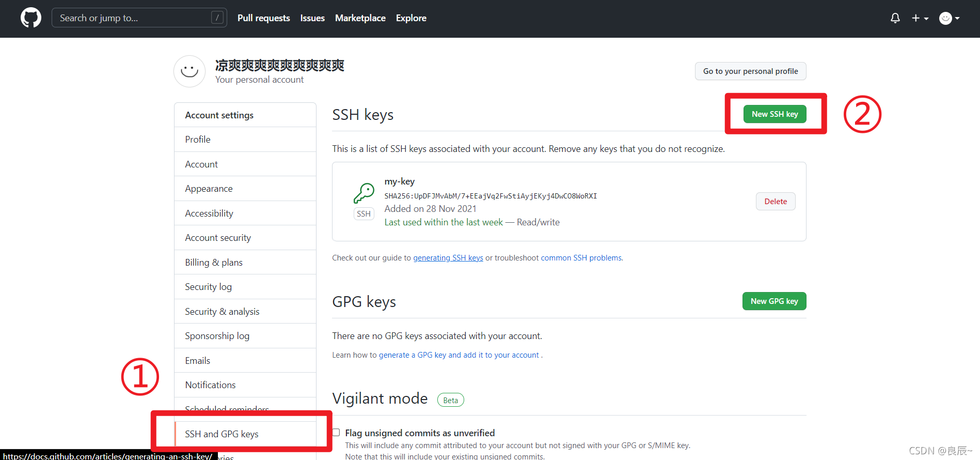Click the Account settings sidebar header
The image size is (980, 460).
coord(245,115)
